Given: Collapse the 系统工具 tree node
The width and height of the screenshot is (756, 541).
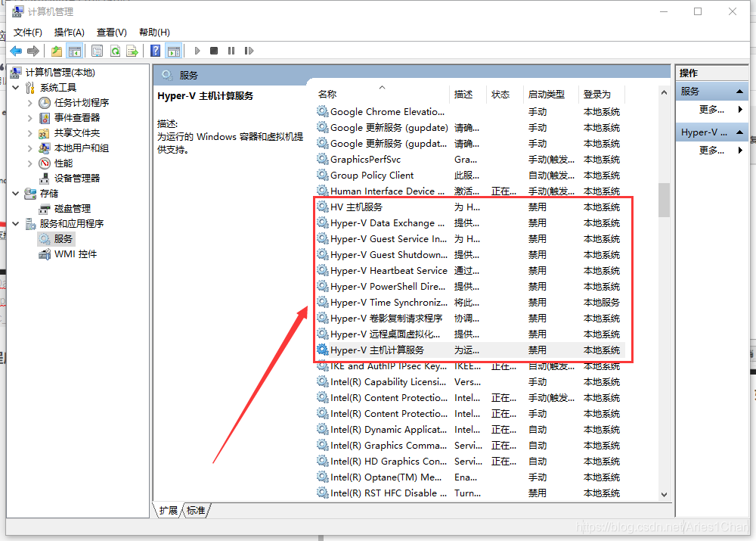Looking at the screenshot, I should pyautogui.click(x=15, y=87).
